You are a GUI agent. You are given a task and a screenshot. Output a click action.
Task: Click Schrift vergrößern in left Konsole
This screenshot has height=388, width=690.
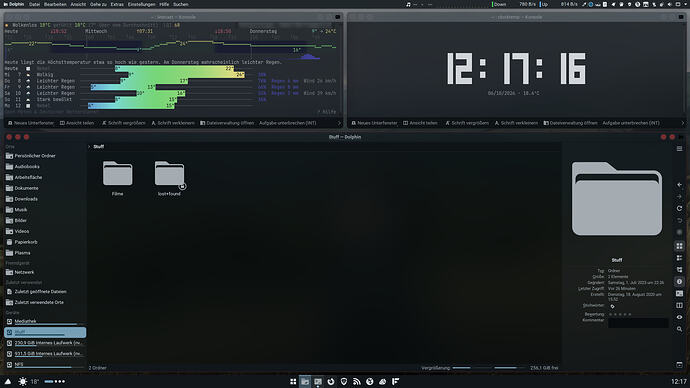(124, 123)
